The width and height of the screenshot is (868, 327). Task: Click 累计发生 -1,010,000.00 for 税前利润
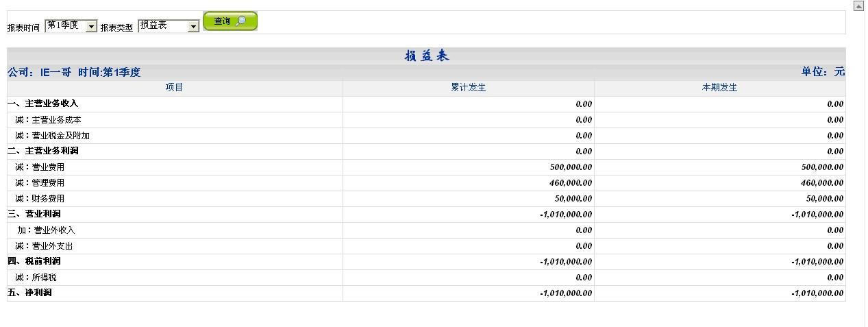coord(566,261)
